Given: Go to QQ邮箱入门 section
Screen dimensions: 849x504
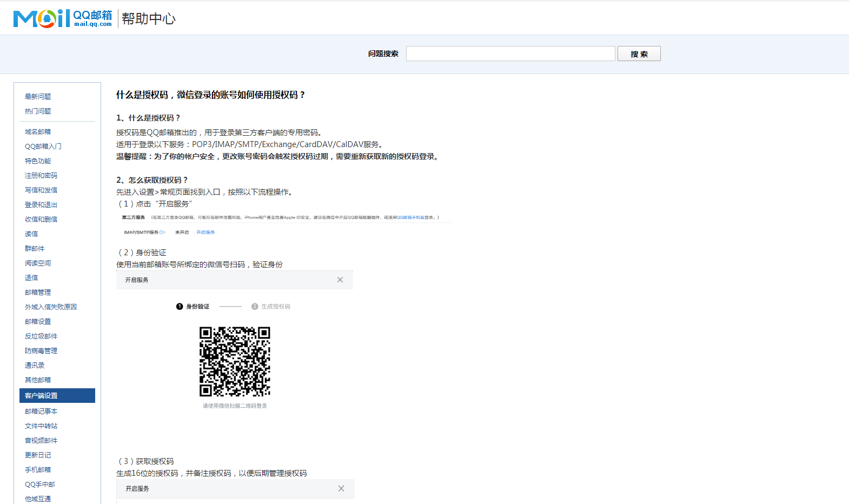Looking at the screenshot, I should click(43, 147).
